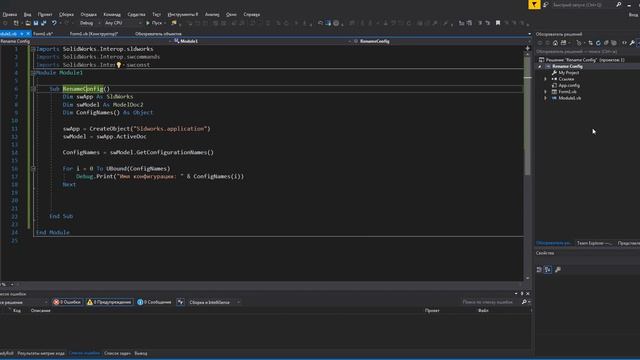Click the quick launch search magnifier
This screenshot has height=360, width=640.
618,5
